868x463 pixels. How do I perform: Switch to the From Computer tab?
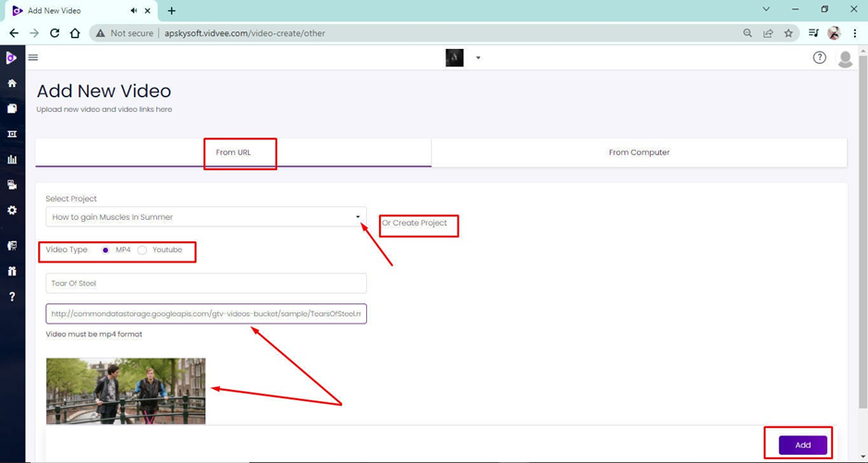(x=639, y=152)
